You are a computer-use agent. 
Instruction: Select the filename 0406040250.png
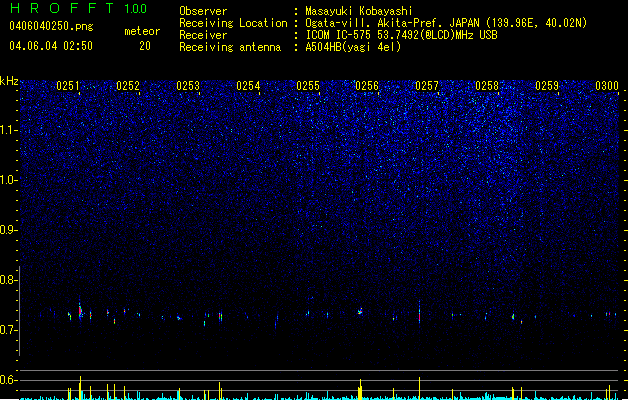coord(51,26)
